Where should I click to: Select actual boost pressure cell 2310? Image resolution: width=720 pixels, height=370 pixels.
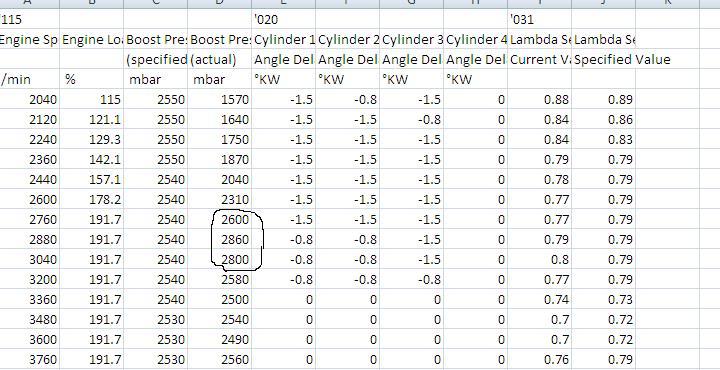click(x=219, y=200)
